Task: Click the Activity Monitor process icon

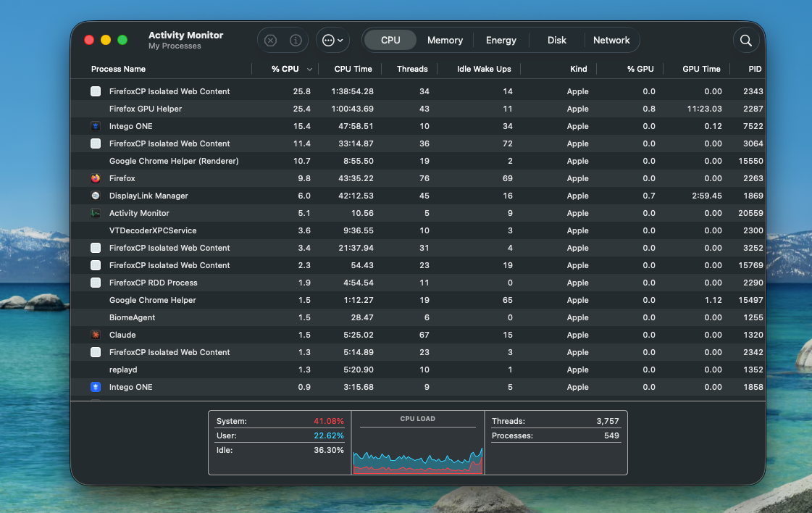Action: 96,213
